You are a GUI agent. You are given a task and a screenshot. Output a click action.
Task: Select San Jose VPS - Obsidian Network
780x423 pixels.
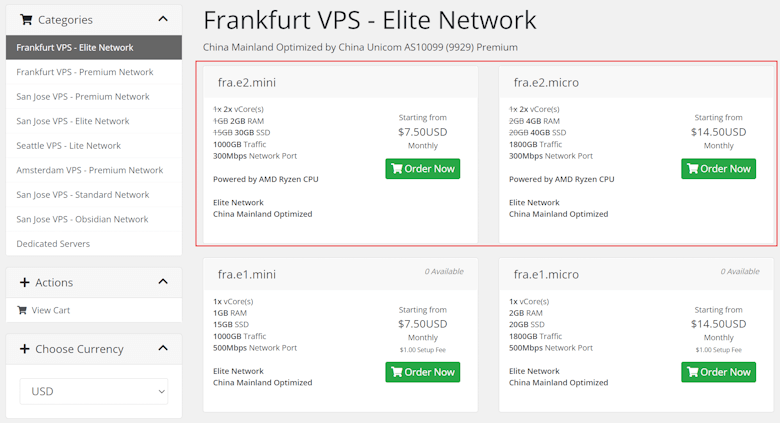point(82,219)
